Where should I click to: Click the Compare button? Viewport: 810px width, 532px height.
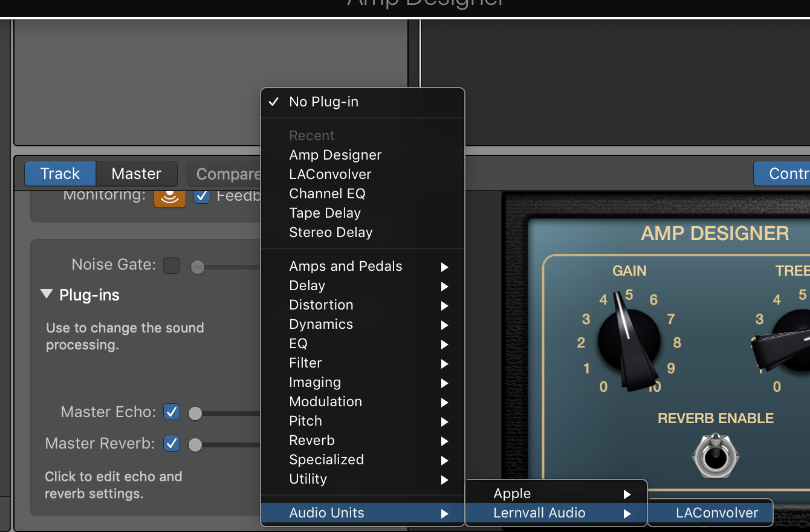tap(225, 174)
